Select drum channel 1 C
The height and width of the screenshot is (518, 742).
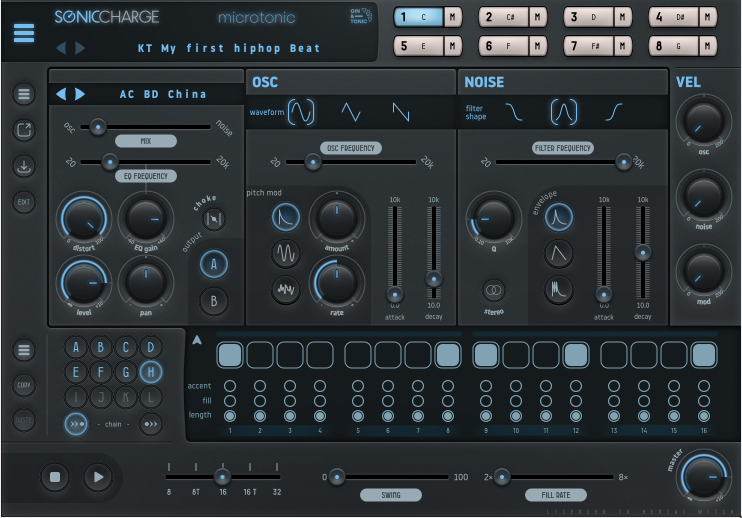pos(419,17)
